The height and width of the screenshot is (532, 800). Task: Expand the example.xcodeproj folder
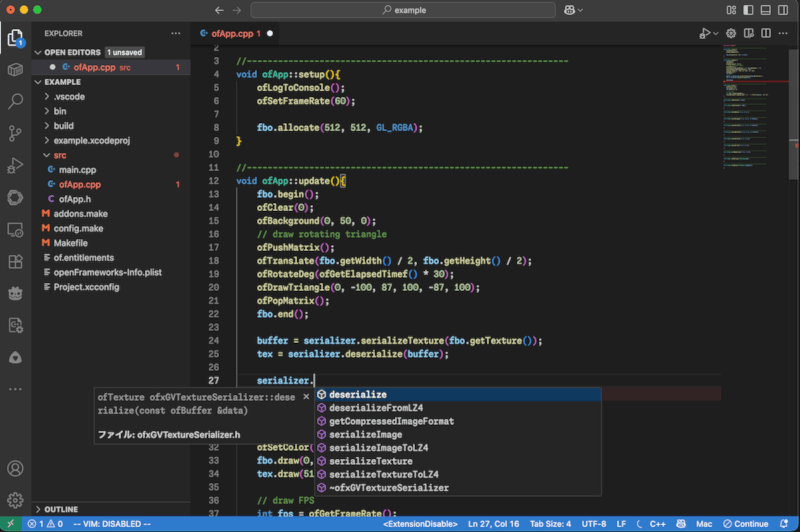(x=47, y=140)
